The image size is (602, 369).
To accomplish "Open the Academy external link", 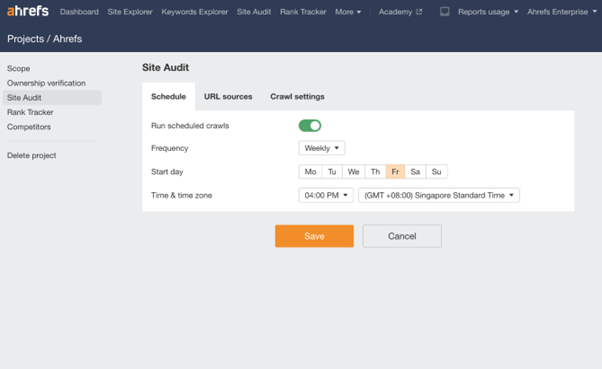I will point(400,12).
